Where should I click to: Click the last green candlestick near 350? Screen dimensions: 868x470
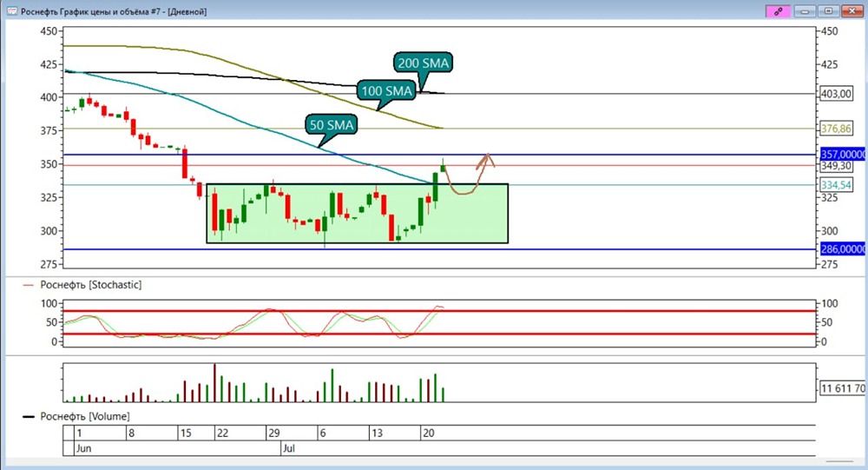[x=443, y=168]
